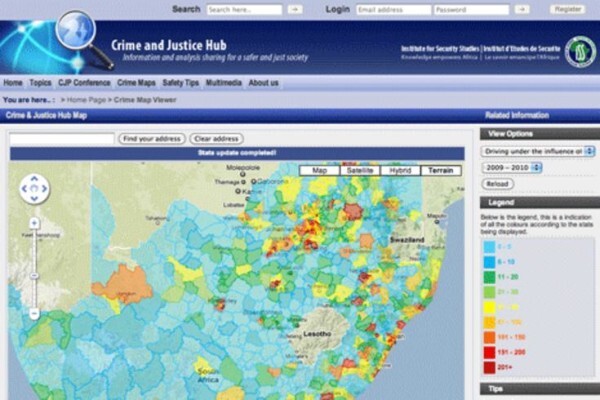
Task: Click the Crime and Justice Hub title
Action: point(169,45)
